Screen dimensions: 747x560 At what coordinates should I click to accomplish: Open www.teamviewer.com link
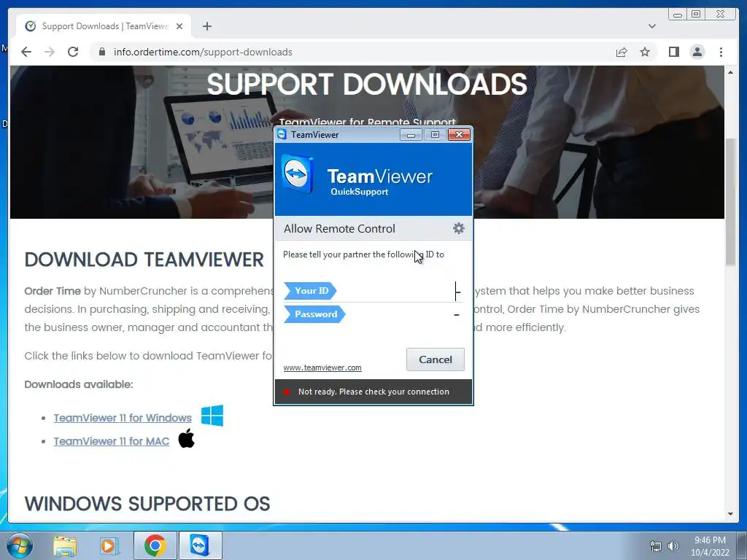[322, 367]
